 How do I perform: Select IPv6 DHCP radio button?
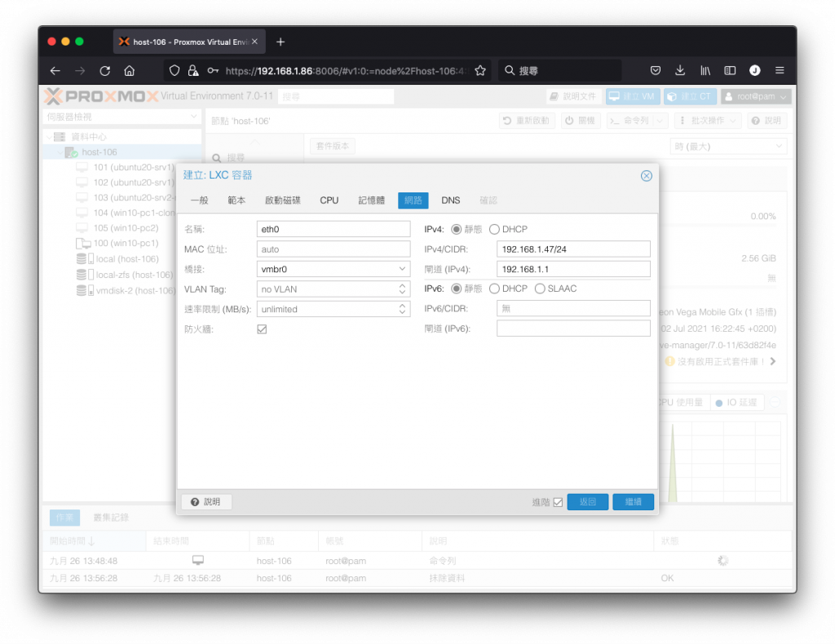click(494, 289)
